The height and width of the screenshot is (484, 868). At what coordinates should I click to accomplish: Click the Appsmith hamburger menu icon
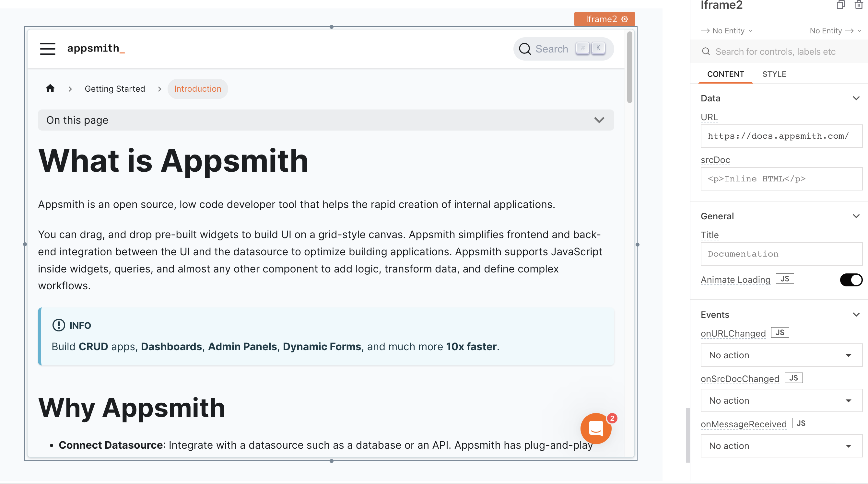click(48, 48)
